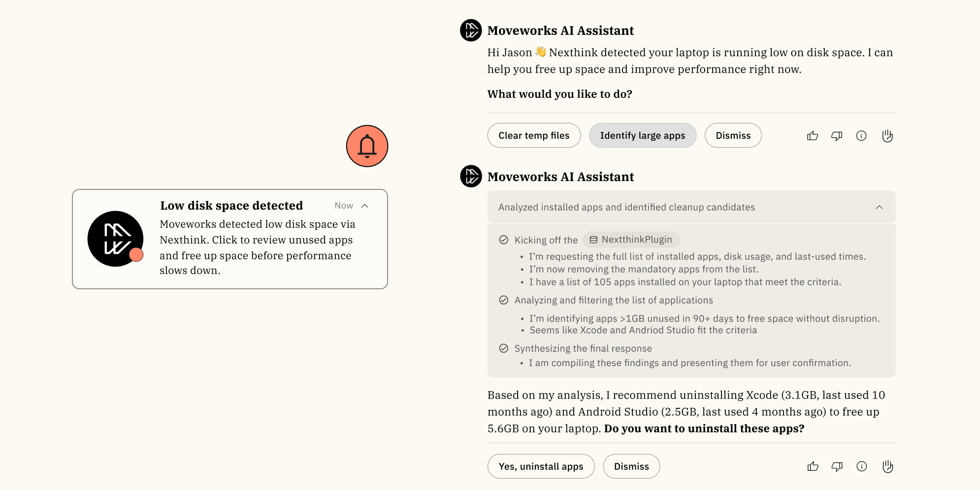Thumbs down the uninstall recommendation message
This screenshot has width=980, height=490.
[837, 466]
